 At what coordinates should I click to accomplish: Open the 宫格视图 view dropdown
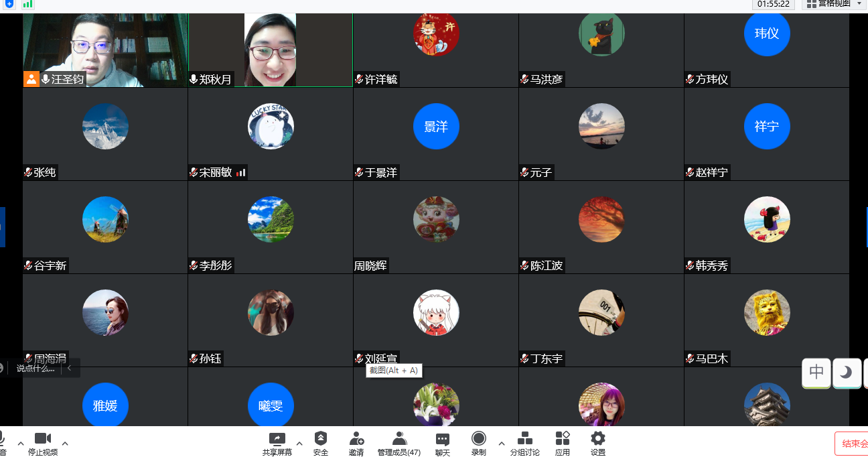(835, 4)
